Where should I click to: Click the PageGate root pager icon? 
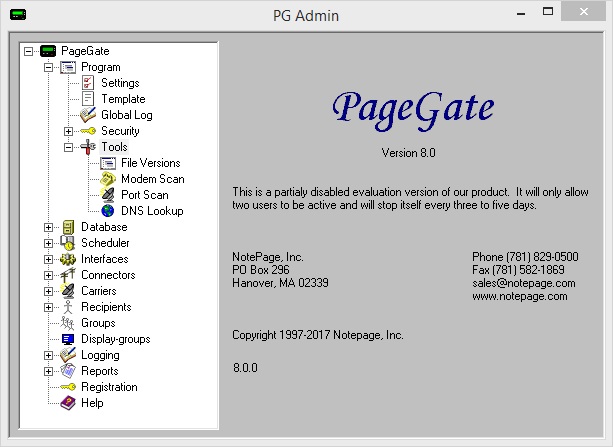click(48, 51)
